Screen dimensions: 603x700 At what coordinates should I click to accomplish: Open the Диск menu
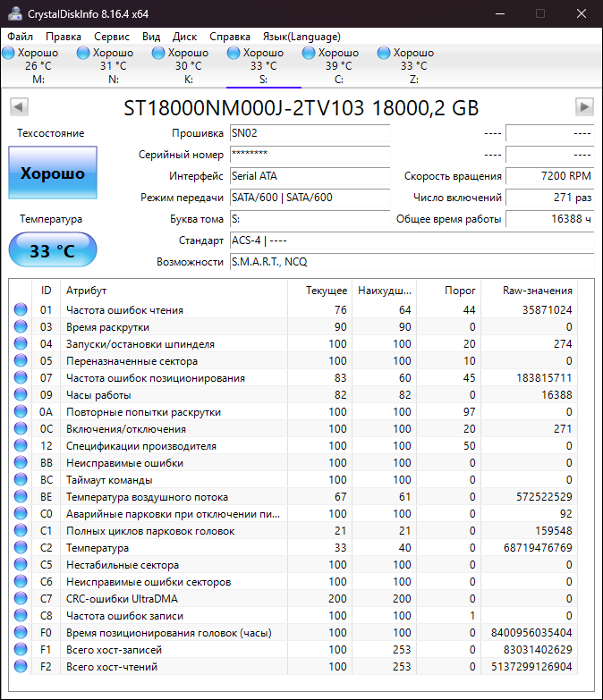point(185,37)
